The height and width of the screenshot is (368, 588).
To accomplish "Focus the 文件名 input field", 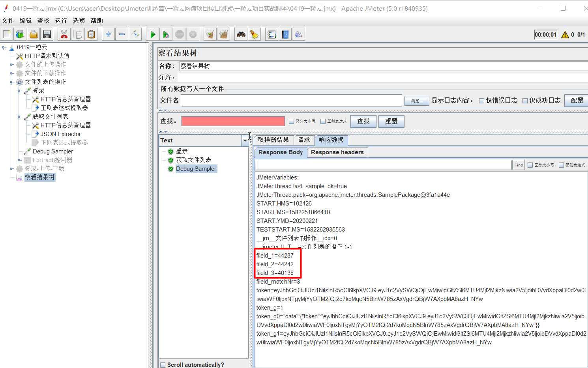I will pyautogui.click(x=291, y=100).
